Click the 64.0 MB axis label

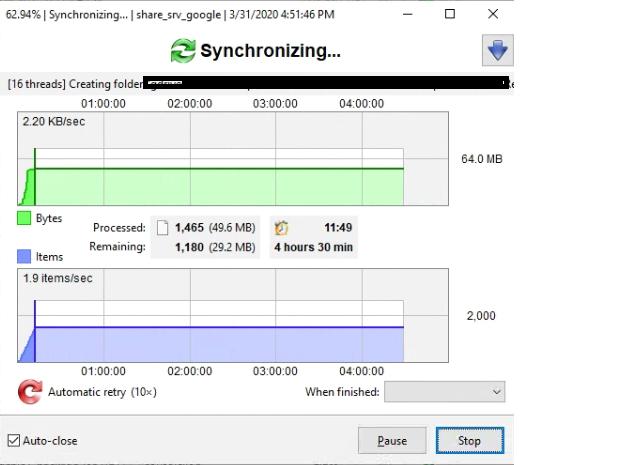(x=482, y=159)
